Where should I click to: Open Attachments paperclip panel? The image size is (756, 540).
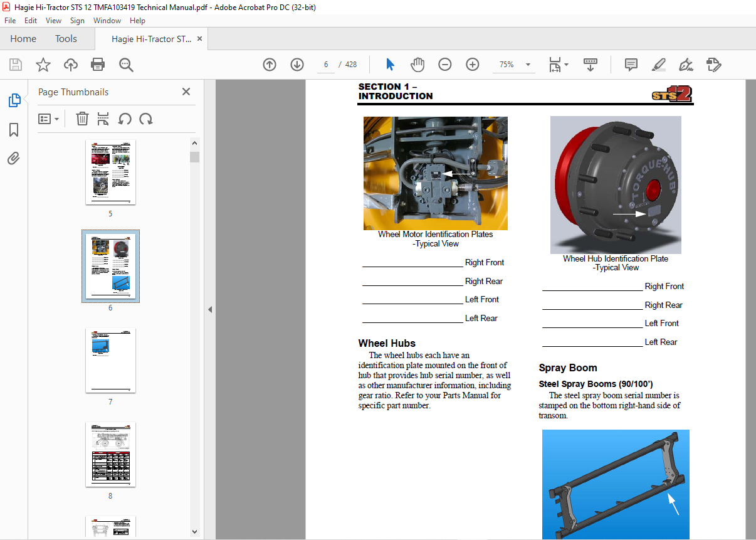pos(14,159)
